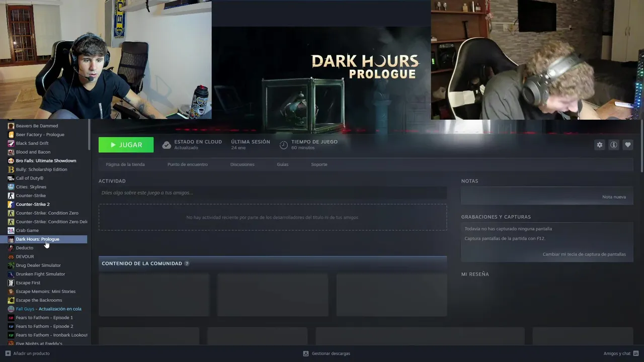Screen dimensions: 644x362
Task: Click the first community content thumbnail
Action: [154, 295]
